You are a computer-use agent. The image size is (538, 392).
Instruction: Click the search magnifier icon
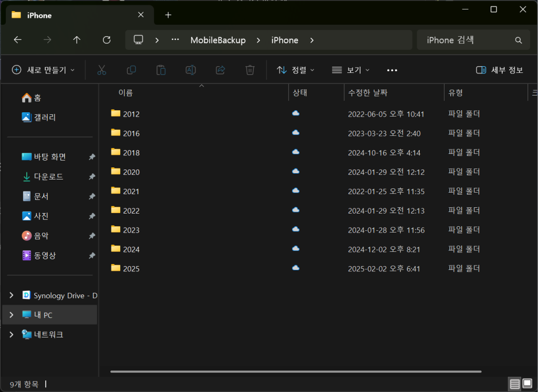[519, 40]
